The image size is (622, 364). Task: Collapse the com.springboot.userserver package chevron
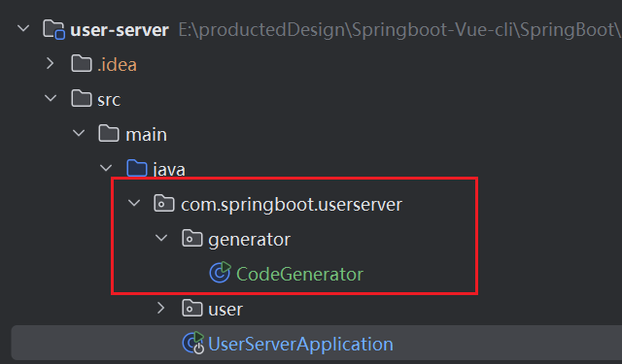pos(134,203)
